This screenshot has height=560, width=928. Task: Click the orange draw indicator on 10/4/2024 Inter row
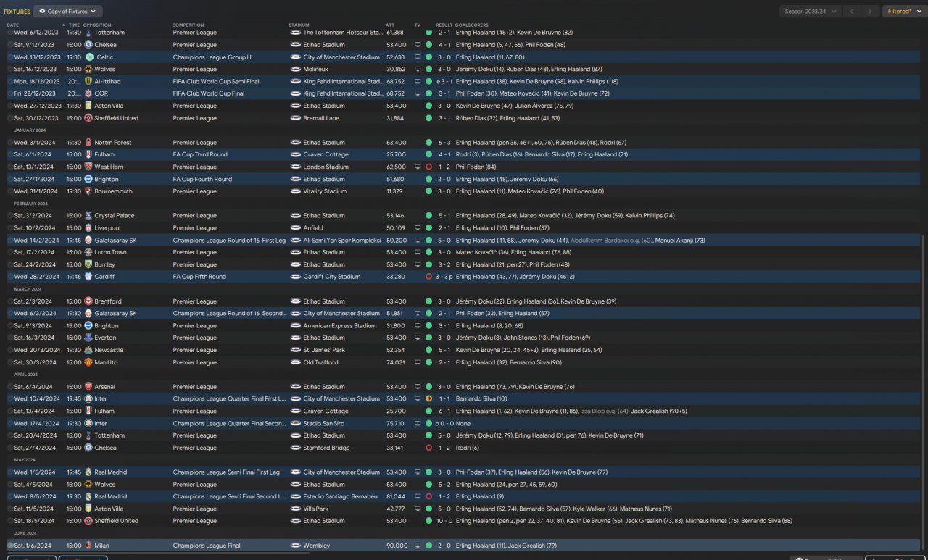[x=428, y=399]
